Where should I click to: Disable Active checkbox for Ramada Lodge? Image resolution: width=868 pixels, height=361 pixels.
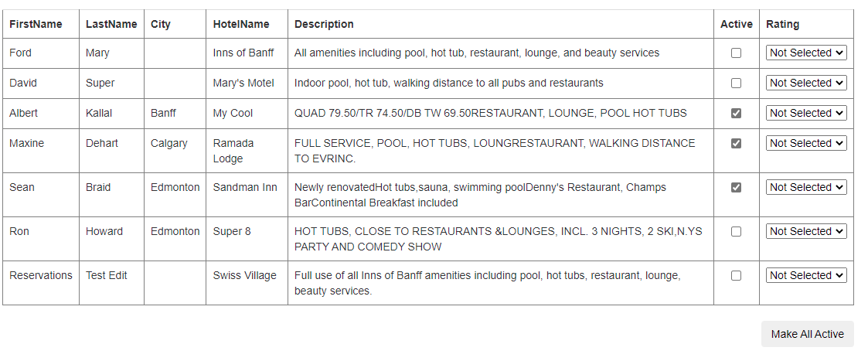[736, 144]
